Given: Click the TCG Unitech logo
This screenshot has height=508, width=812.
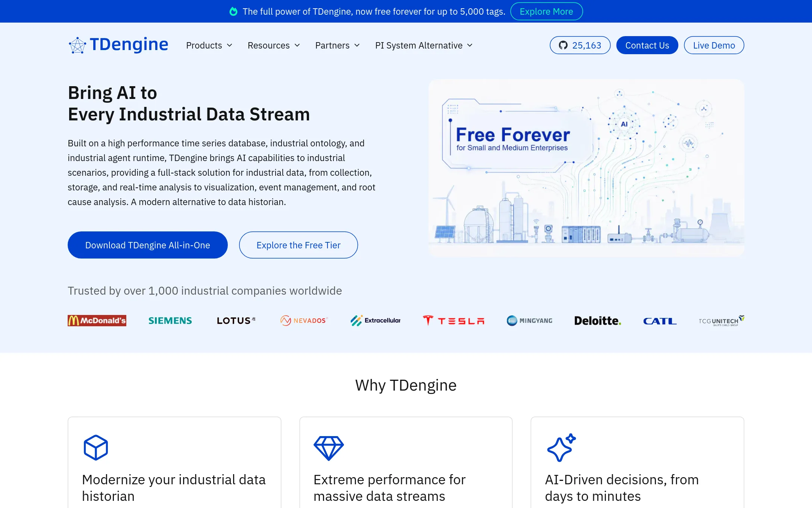Looking at the screenshot, I should point(721,321).
